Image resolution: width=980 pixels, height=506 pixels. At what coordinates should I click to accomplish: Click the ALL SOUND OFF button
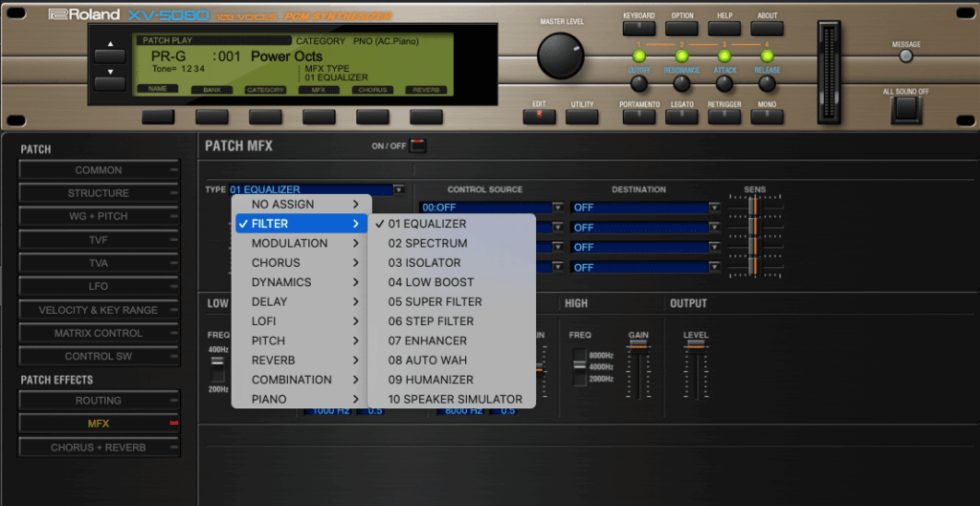(905, 109)
